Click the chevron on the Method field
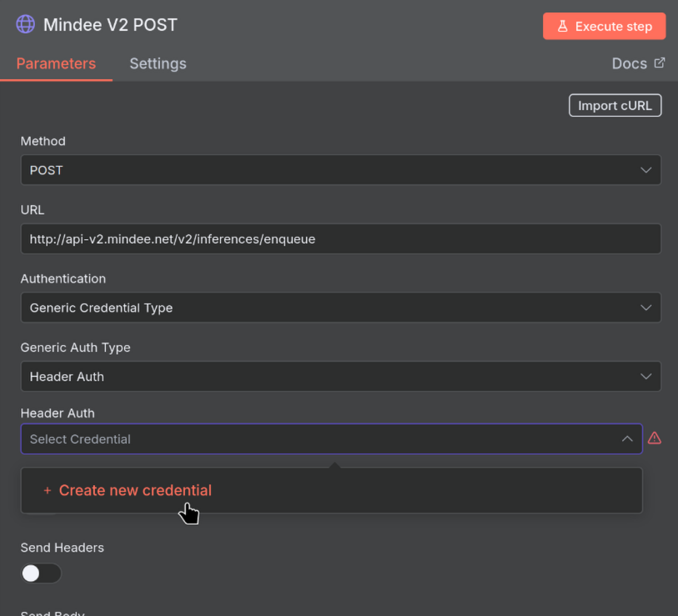This screenshot has width=678, height=616. pyautogui.click(x=645, y=170)
